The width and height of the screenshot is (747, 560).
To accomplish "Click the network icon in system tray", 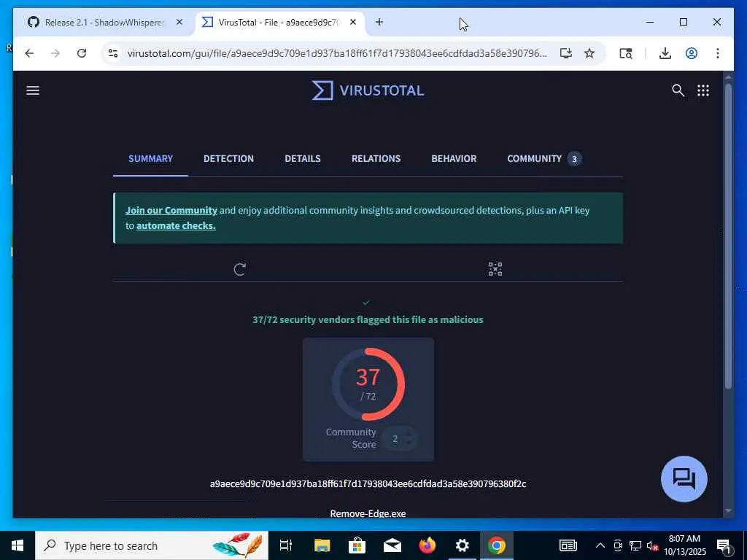I will point(635,545).
